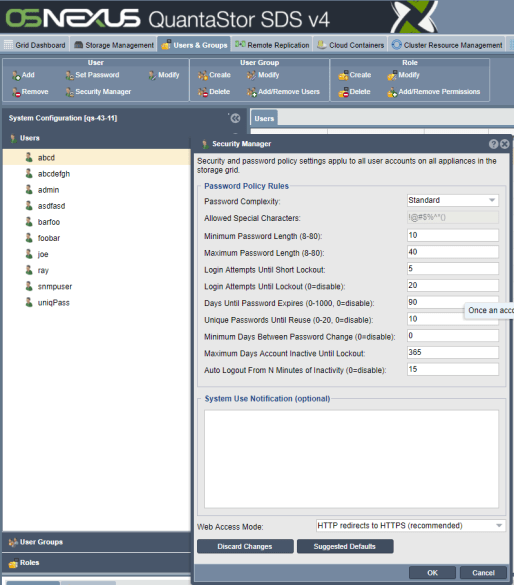Click the Add/Remove Users icon

[251, 92]
